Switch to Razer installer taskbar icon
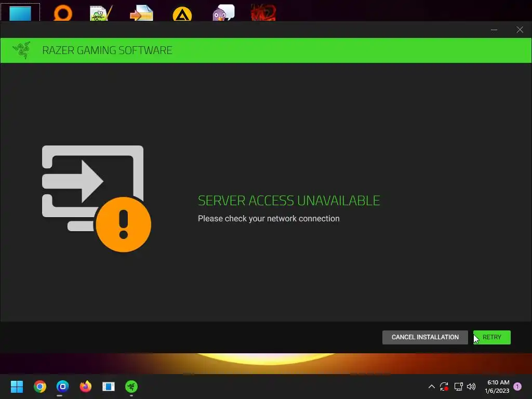Image resolution: width=532 pixels, height=399 pixels. coord(131,387)
